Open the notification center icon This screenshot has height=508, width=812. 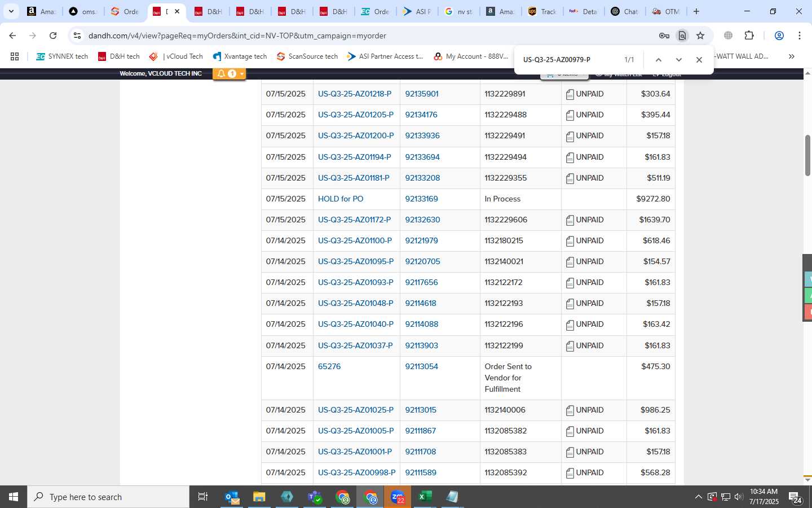[x=795, y=497]
